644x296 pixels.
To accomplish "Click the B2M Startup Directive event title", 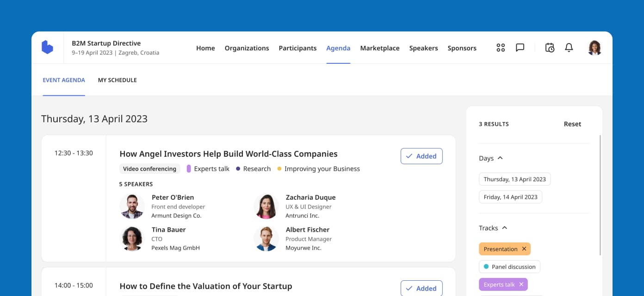I will coord(106,43).
